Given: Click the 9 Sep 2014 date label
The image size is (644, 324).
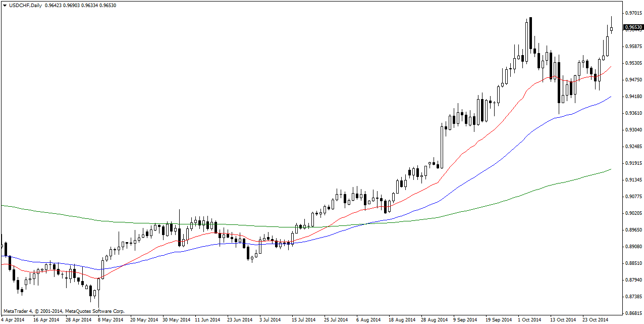Looking at the screenshot, I should (465, 320).
